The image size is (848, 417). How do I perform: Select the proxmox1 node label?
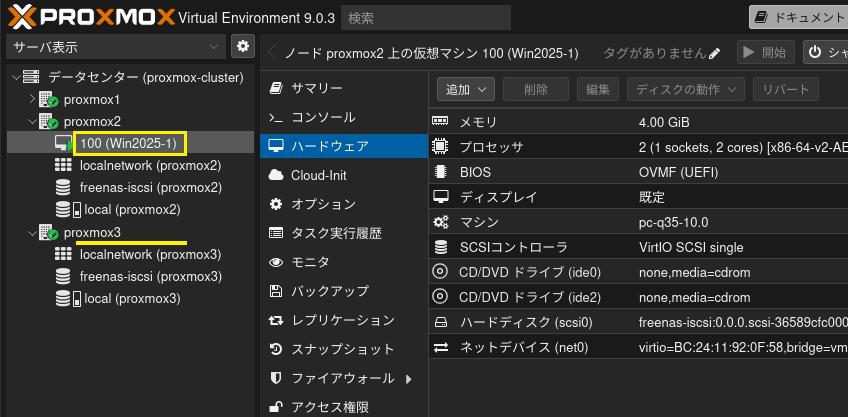pyautogui.click(x=92, y=100)
